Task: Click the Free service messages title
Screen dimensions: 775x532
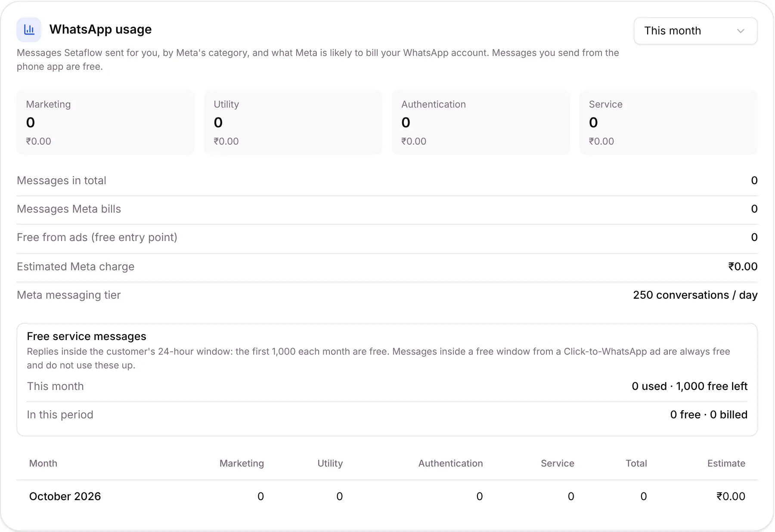Action: 87,336
